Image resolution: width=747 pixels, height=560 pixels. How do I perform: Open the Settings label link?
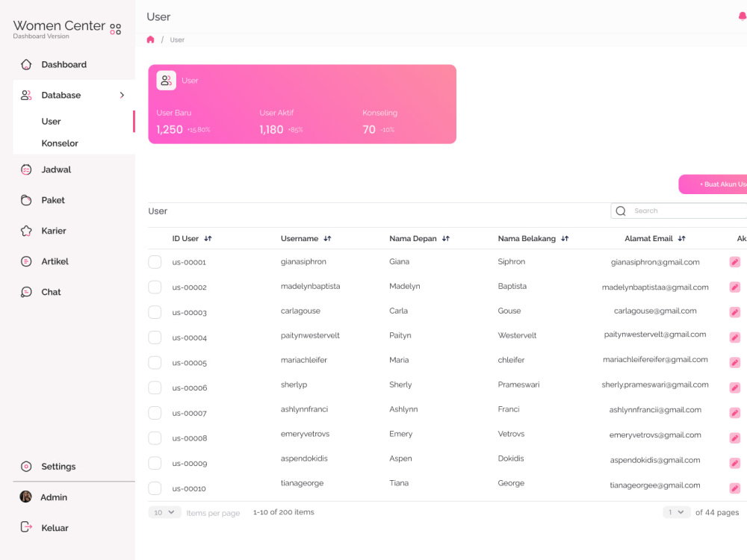pyautogui.click(x=58, y=467)
